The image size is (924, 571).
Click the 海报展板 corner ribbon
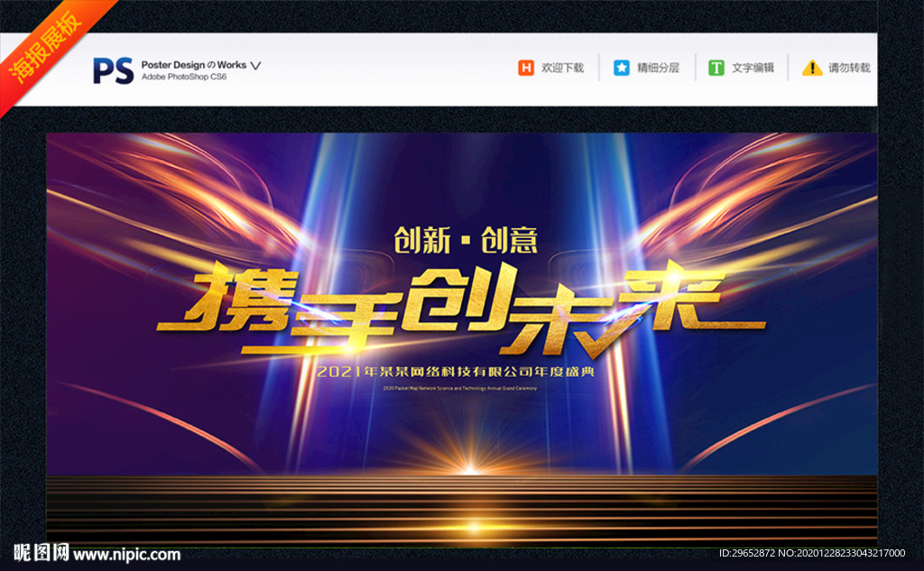46,45
